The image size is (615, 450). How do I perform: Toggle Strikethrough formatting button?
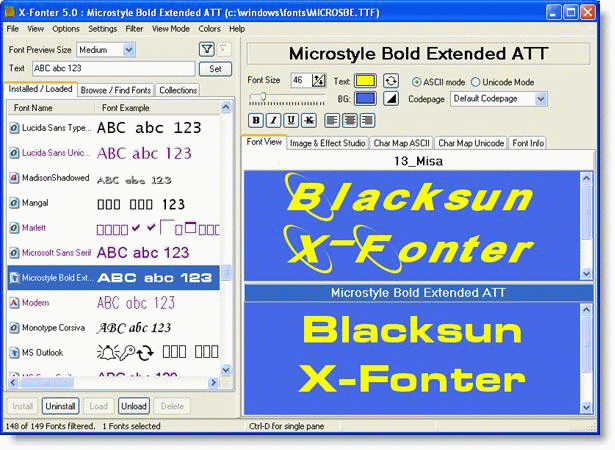coord(309,120)
